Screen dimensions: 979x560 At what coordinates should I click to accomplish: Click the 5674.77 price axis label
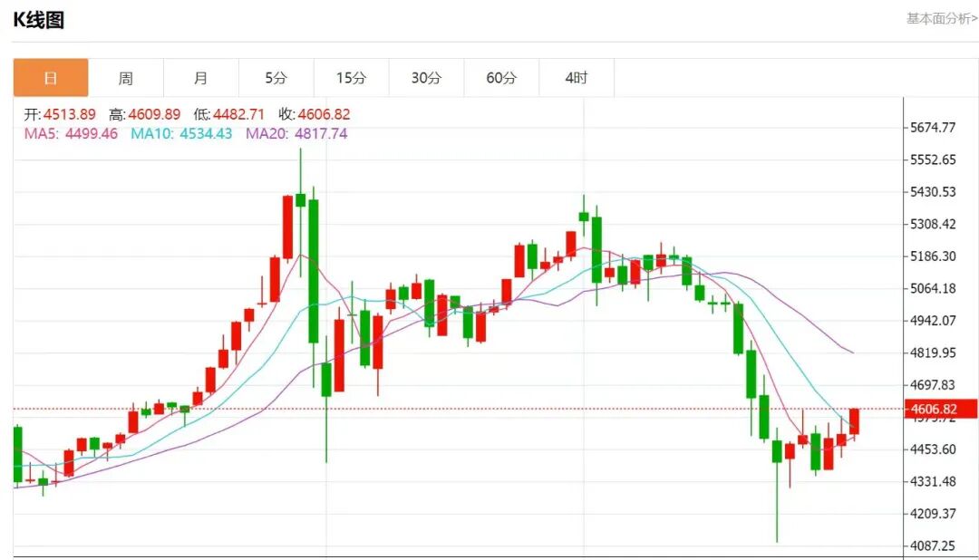pos(934,128)
